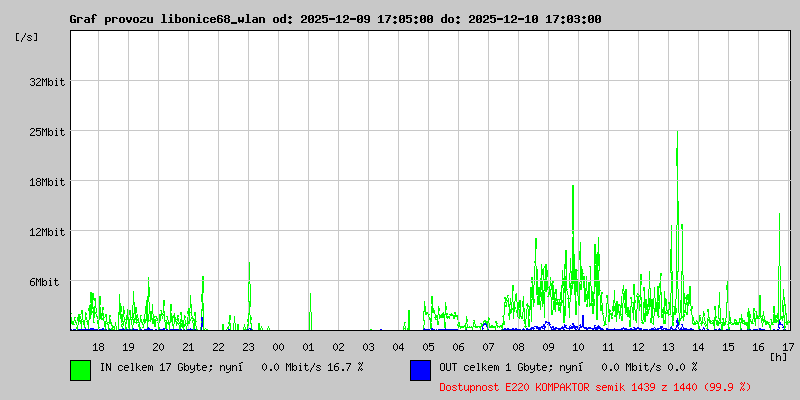Click hour label '13' on x-axis
Image resolution: width=800 pixels, height=400 pixels.
(668, 347)
